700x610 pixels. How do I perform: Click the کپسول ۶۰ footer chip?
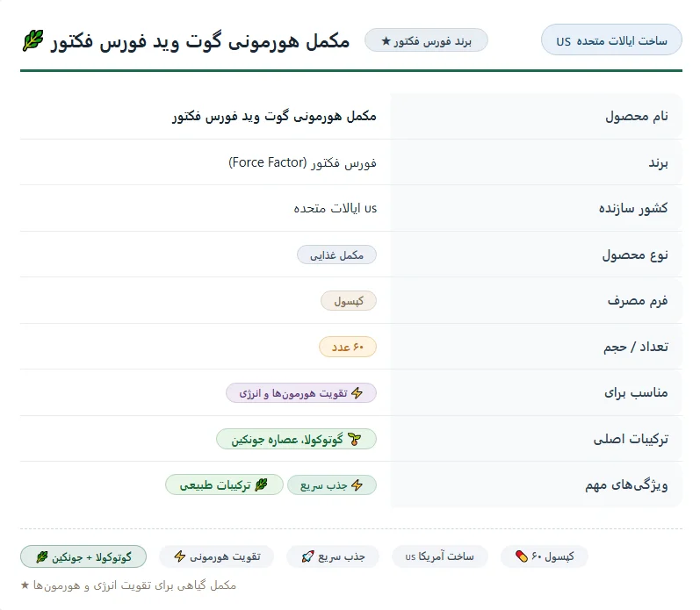(x=545, y=556)
